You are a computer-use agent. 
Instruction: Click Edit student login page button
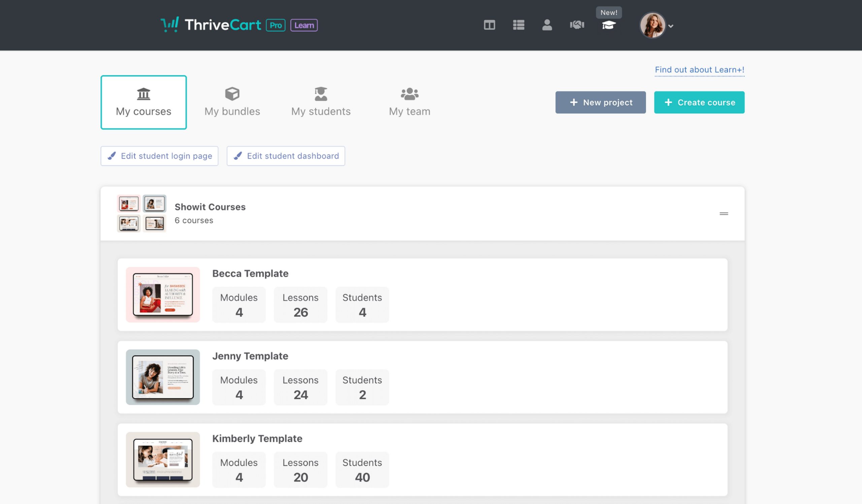159,156
